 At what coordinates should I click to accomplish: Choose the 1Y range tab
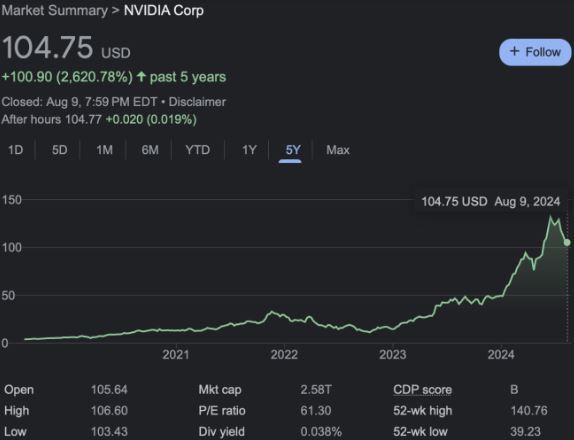pyautogui.click(x=249, y=150)
